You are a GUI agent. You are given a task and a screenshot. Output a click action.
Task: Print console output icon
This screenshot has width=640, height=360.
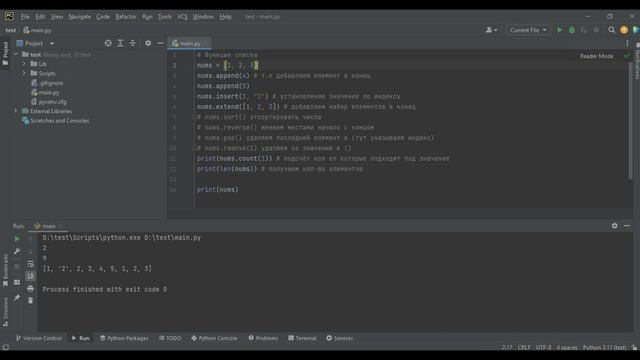(x=31, y=289)
